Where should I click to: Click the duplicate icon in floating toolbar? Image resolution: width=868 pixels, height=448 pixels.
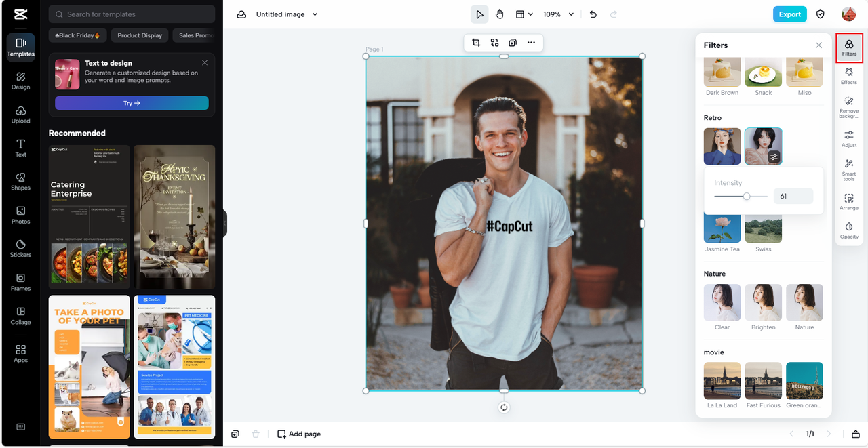[x=513, y=43]
